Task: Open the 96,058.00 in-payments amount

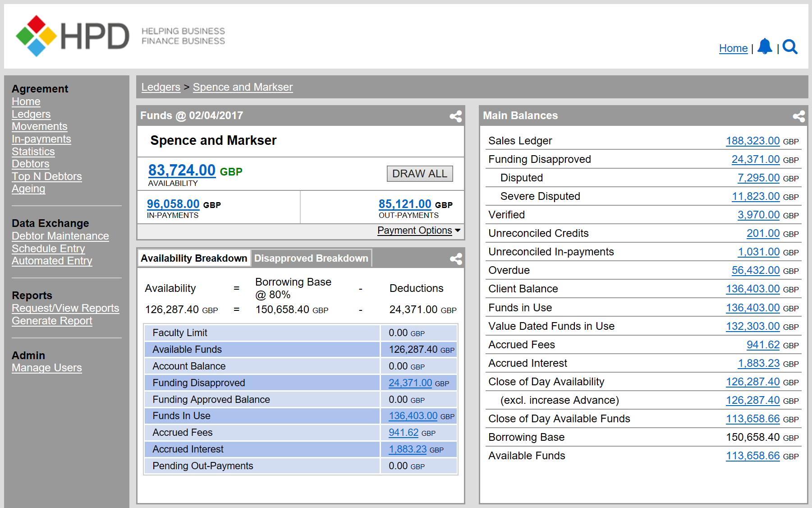Action: 173,204
